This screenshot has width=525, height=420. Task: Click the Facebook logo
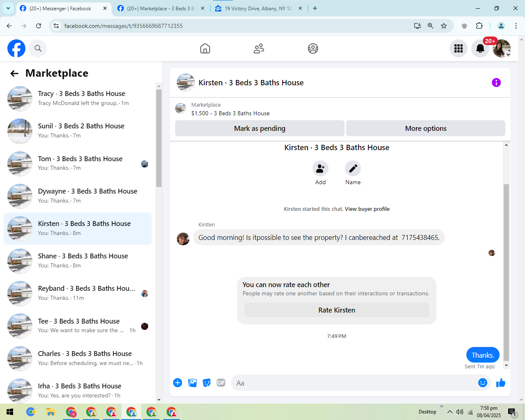click(x=16, y=48)
